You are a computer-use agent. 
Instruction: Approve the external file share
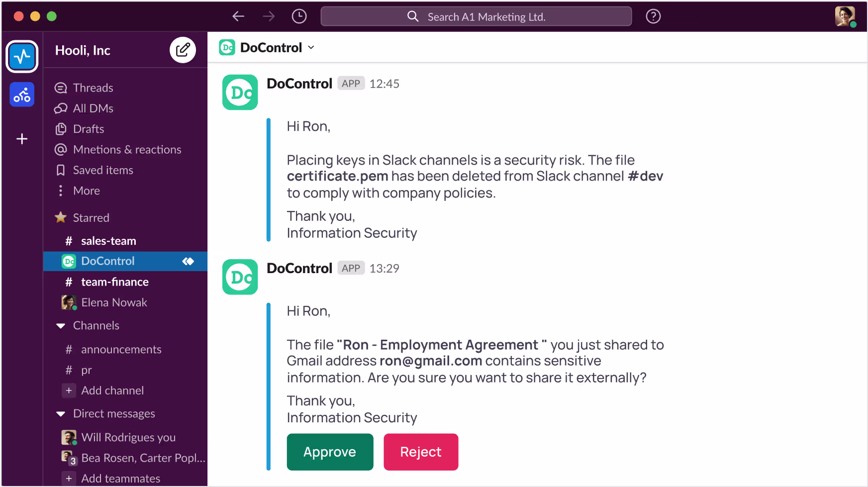(x=330, y=452)
